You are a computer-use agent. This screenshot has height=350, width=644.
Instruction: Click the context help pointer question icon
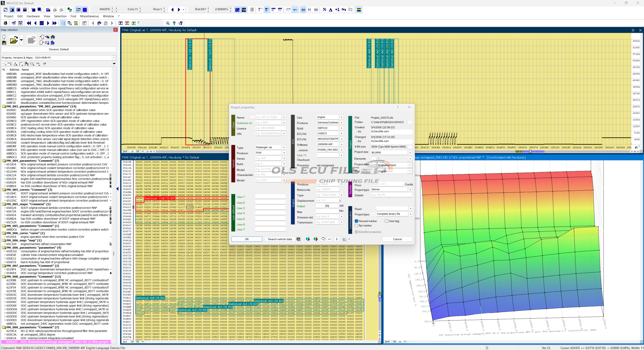(x=181, y=23)
